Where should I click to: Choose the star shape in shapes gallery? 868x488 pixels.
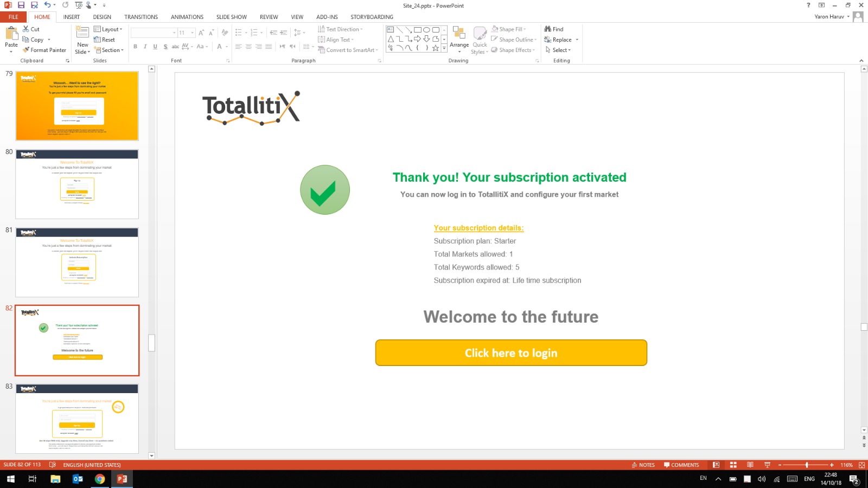pyautogui.click(x=435, y=48)
